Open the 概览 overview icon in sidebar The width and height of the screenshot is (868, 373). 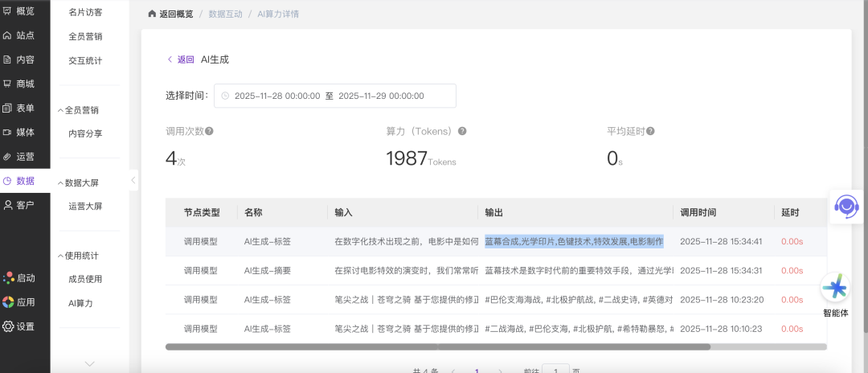(x=7, y=11)
